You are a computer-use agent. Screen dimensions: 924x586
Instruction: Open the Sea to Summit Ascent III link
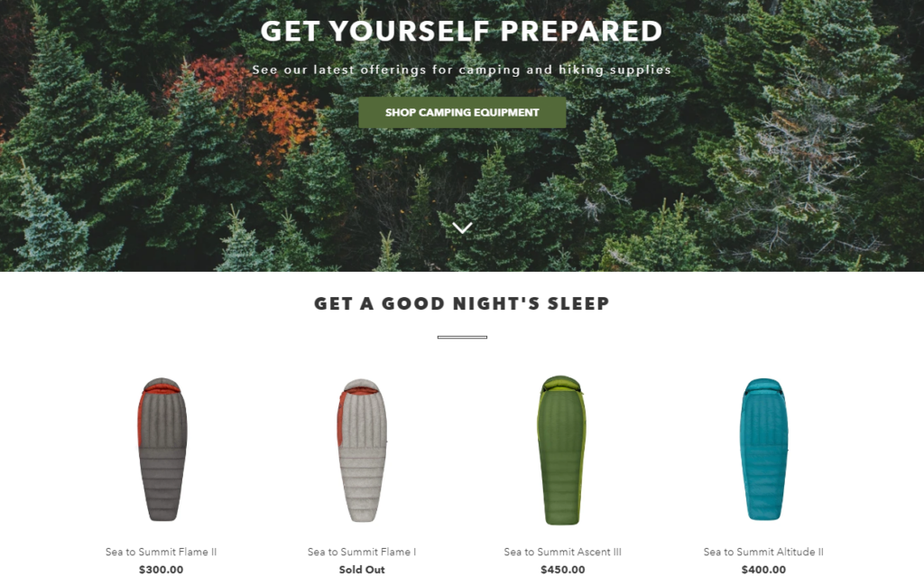click(562, 552)
